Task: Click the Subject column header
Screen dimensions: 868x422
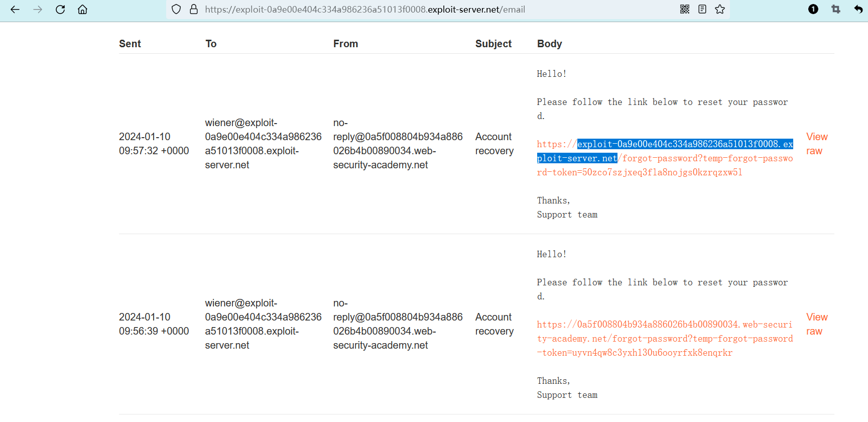Action: tap(493, 44)
